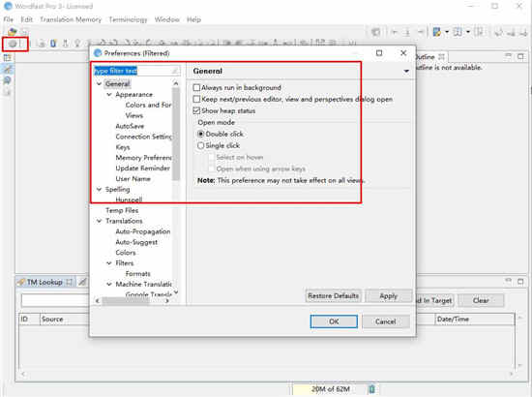This screenshot has width=532, height=397.
Task: Open the General page dropdown arrow
Action: (x=406, y=72)
